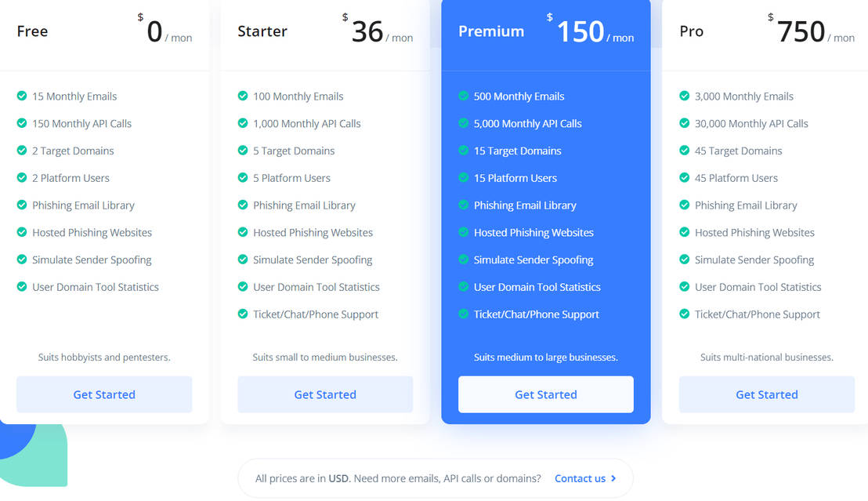The image size is (868, 501).
Task: Click the checkmark beside 30,000 Monthly API Calls
Action: [684, 123]
